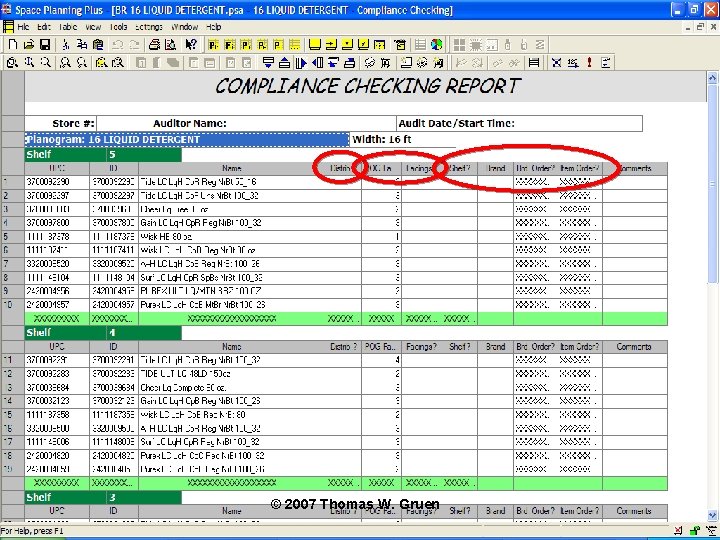Cut selection with the scissors icon
Screen dimensions: 720x540
coord(66,45)
